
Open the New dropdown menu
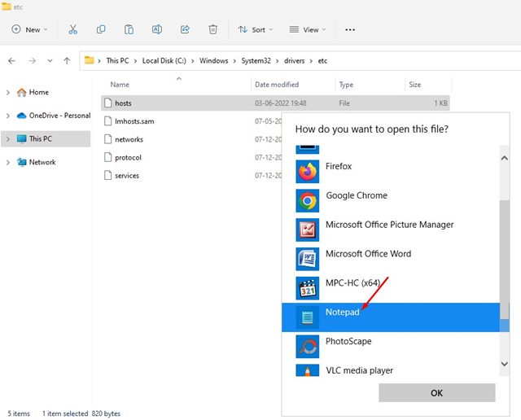pyautogui.click(x=30, y=29)
